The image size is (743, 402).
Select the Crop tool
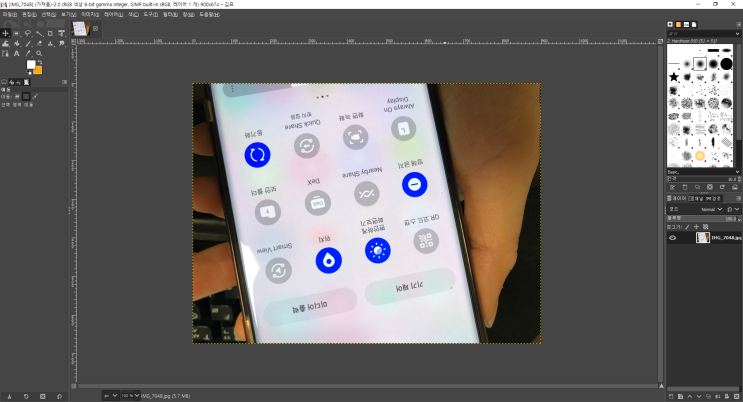50,33
